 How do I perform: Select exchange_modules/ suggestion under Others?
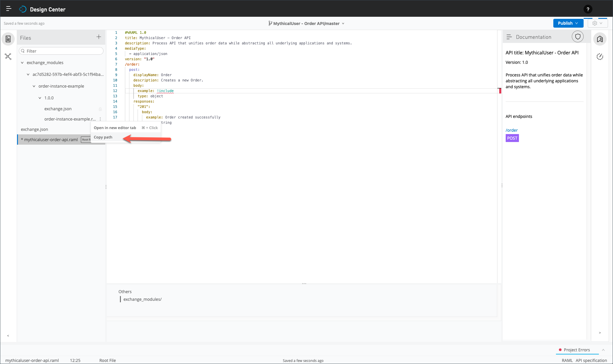142,299
